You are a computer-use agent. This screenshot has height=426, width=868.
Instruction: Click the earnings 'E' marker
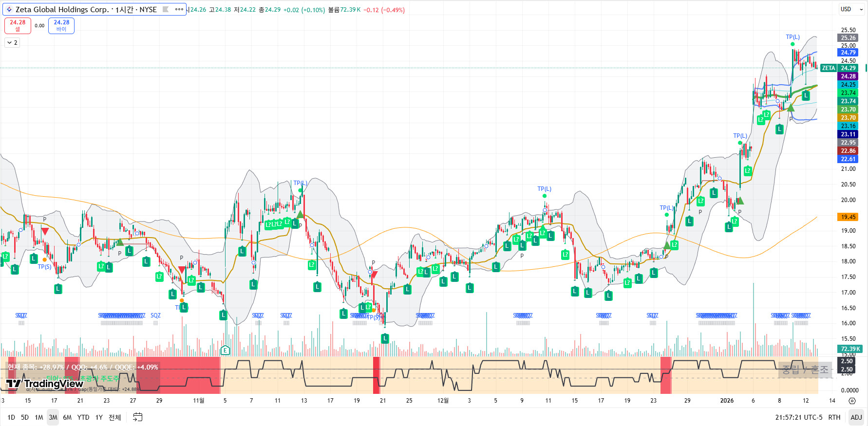tap(225, 350)
